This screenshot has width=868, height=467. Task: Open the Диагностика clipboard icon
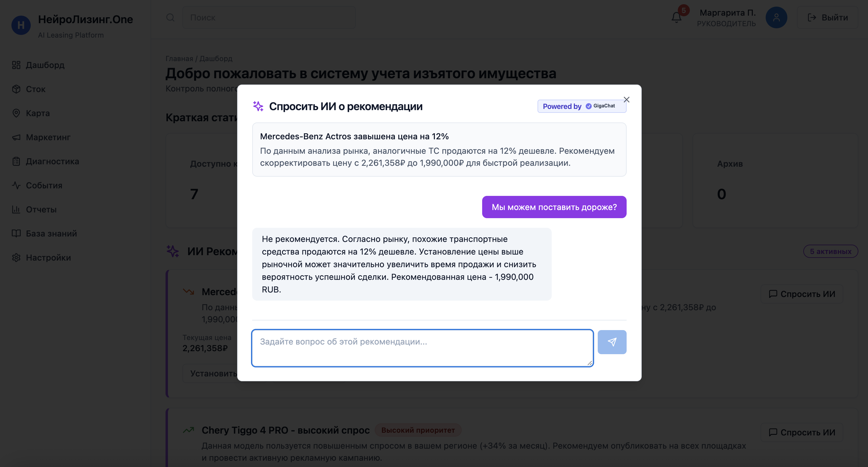tap(17, 161)
